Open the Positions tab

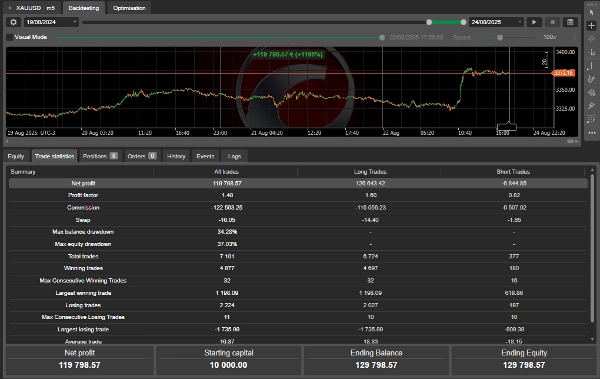(100, 156)
